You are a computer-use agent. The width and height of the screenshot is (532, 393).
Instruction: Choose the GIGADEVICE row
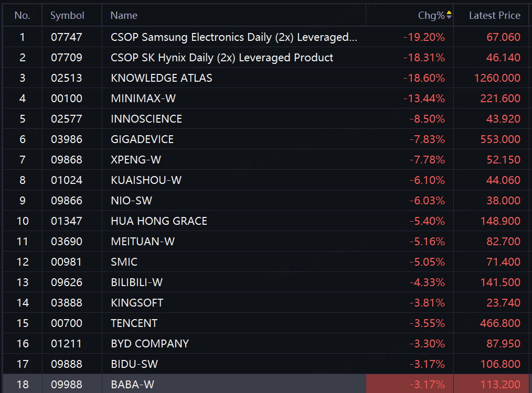tap(265, 139)
